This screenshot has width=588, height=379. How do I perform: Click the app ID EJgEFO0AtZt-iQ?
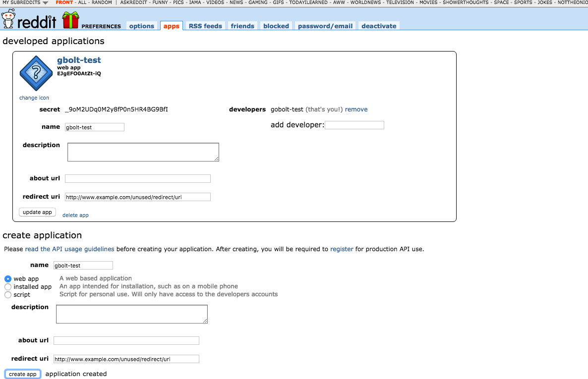tap(79, 73)
